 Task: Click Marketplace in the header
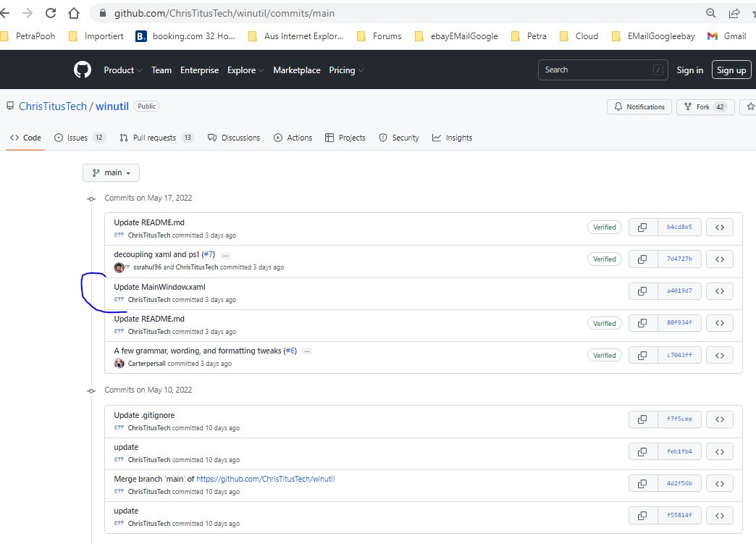296,70
